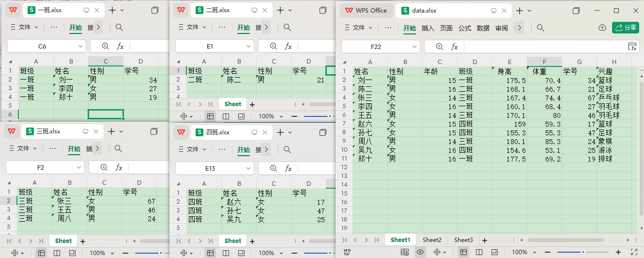Switch to page break preview in 三班.xlsx
Screen dimensions: 644x258
click(x=72, y=253)
